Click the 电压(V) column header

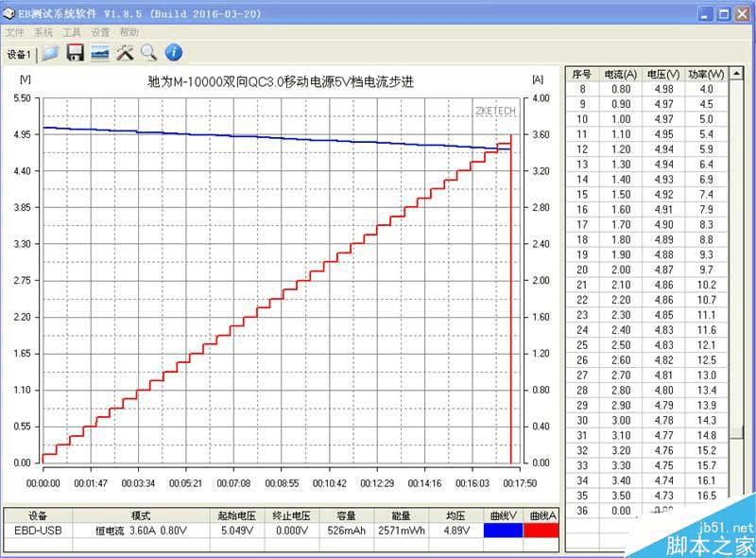pyautogui.click(x=663, y=75)
